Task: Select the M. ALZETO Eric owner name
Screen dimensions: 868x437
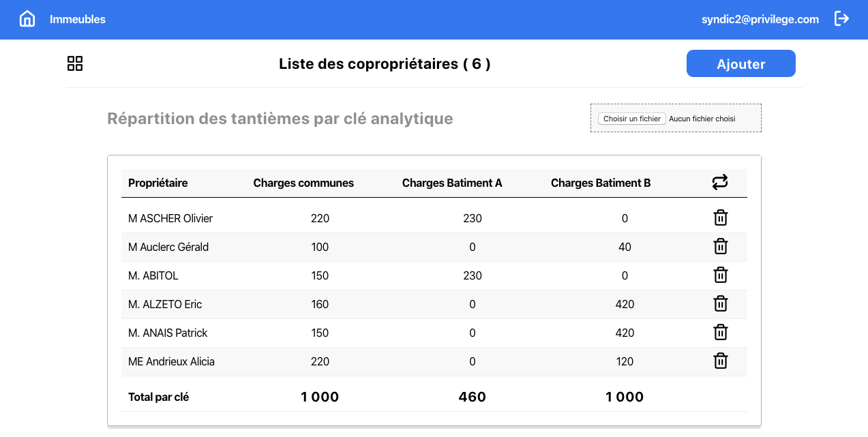Action: tap(165, 304)
